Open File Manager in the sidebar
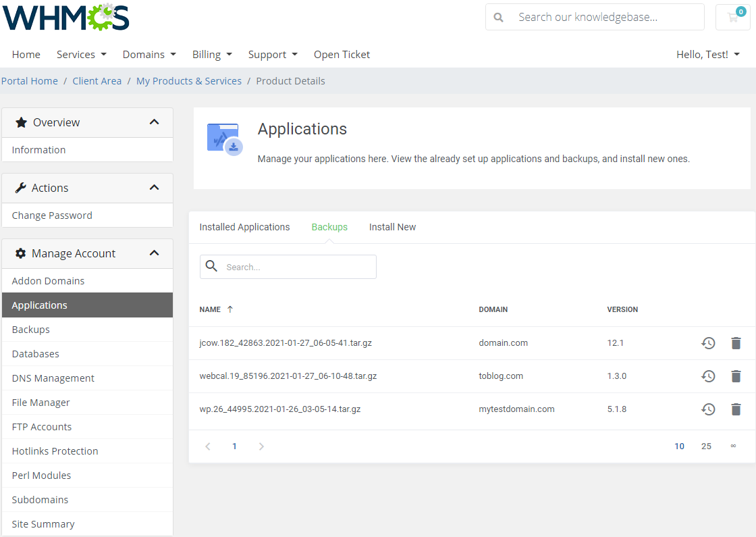This screenshot has width=756, height=537. pyautogui.click(x=87, y=403)
